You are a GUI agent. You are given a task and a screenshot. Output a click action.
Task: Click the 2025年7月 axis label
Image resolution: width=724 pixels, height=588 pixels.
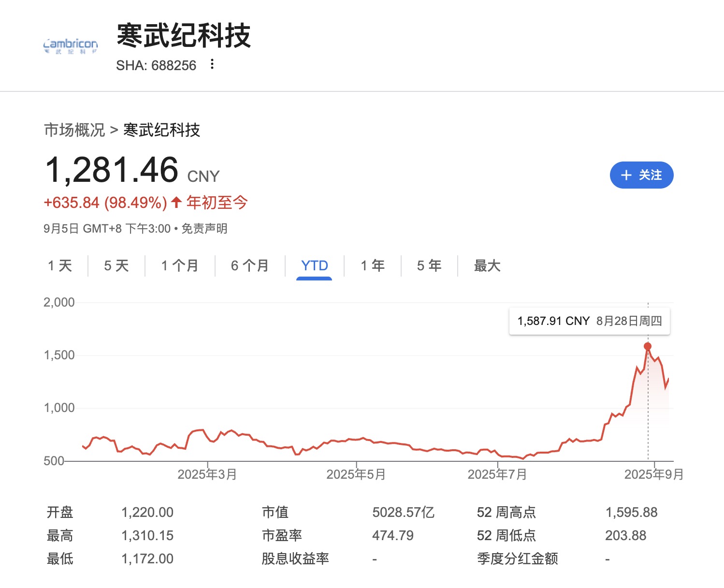pyautogui.click(x=497, y=474)
